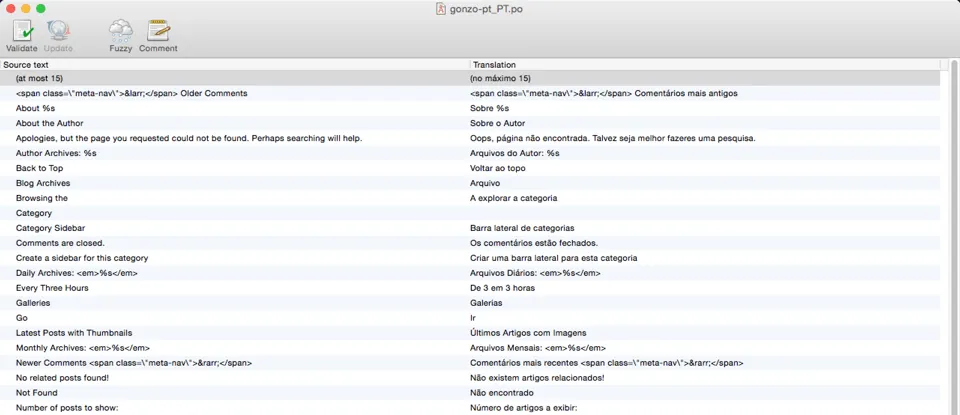Select the 'Blog Archives' source row
Screen dimensions: 960x415
(43, 183)
